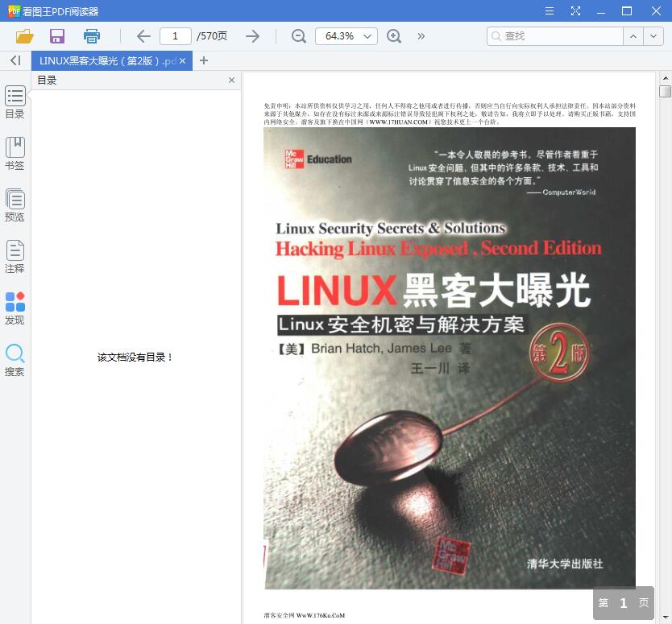Viewport: 672px width, 624px height.
Task: Click the page number input field
Action: pyautogui.click(x=176, y=36)
